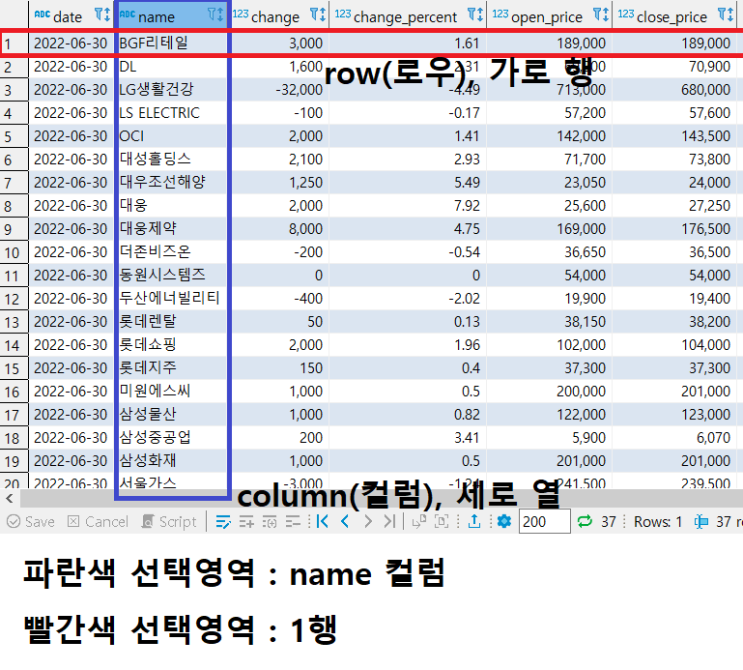
Task: Click the name cell '대성홀딩스'
Action: click(172, 159)
